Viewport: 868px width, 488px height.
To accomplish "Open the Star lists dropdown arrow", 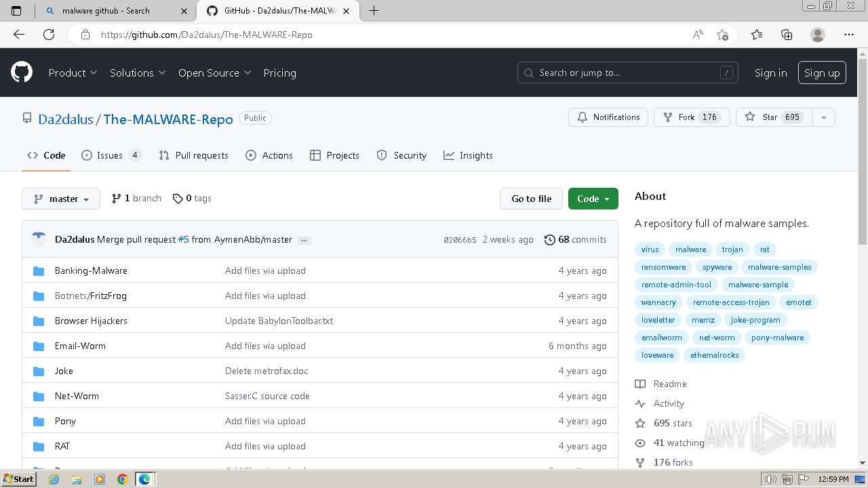I will coord(823,117).
